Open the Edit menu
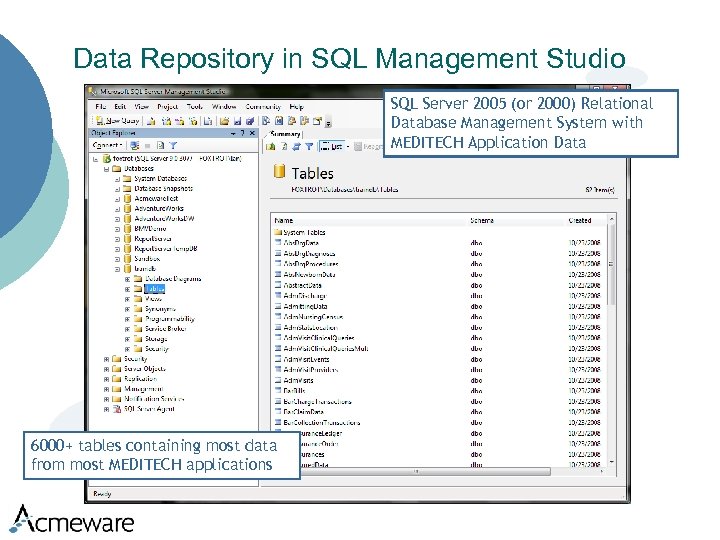Screen dimensions: 720x540 (120, 107)
